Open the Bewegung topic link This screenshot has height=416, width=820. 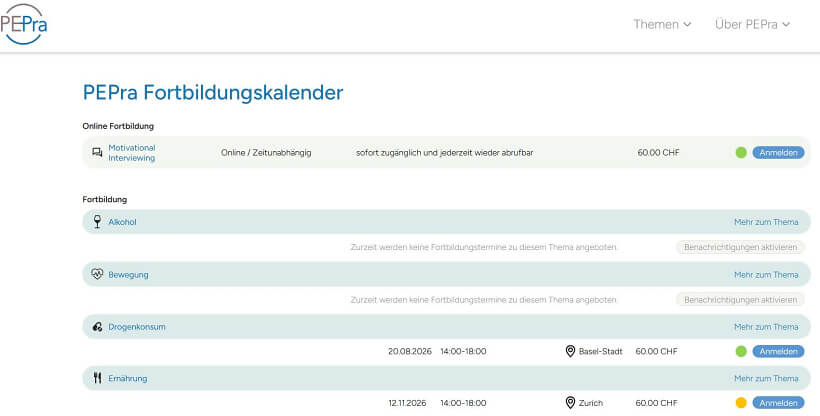coord(128,275)
